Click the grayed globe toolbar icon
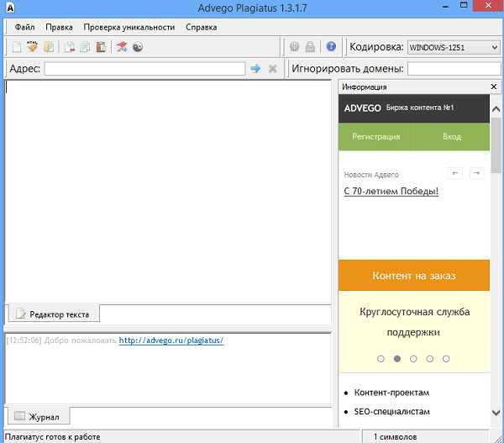 click(x=294, y=46)
